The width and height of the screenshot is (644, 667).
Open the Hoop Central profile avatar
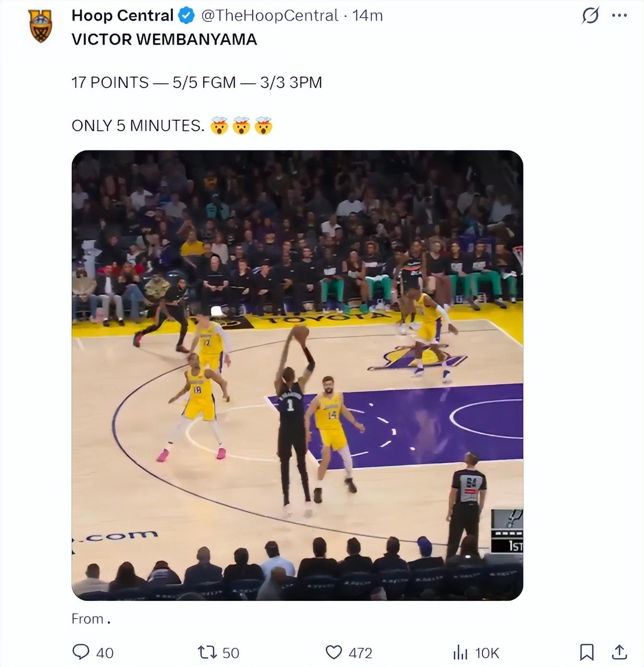pyautogui.click(x=41, y=26)
